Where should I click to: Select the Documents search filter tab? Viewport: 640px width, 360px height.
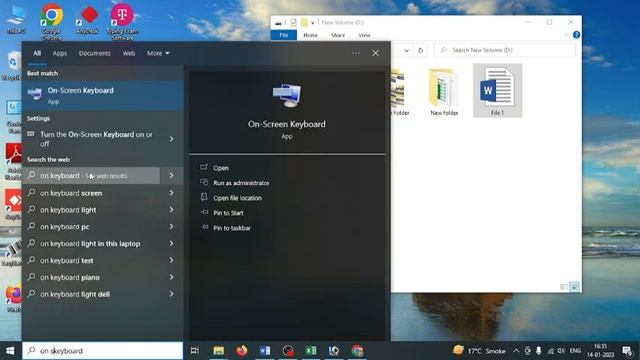(x=95, y=53)
